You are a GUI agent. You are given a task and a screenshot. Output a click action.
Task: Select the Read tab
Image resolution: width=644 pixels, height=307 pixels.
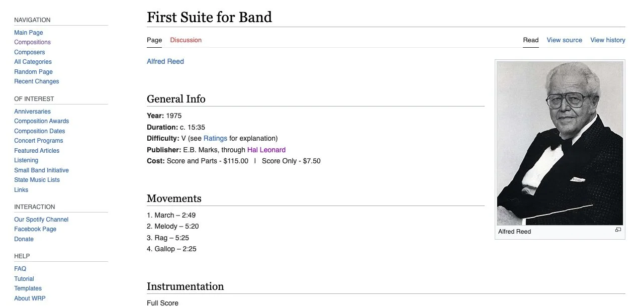click(x=530, y=40)
